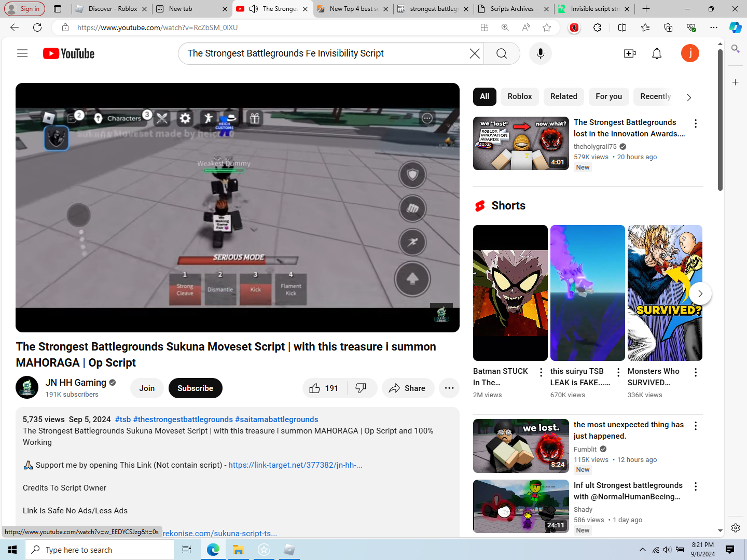Open options for Batman STUCK short
Image resolution: width=747 pixels, height=560 pixels.
coord(541,372)
